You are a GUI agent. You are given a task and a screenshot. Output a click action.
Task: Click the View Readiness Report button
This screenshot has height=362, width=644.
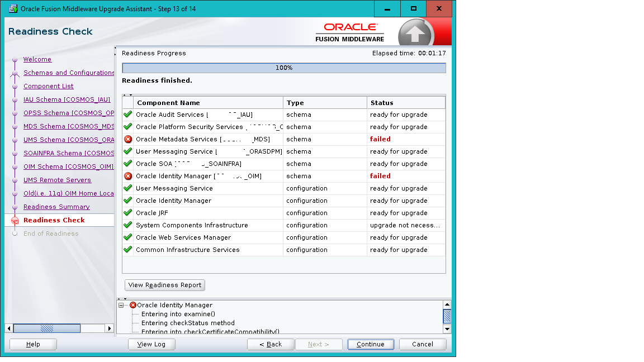tap(165, 285)
